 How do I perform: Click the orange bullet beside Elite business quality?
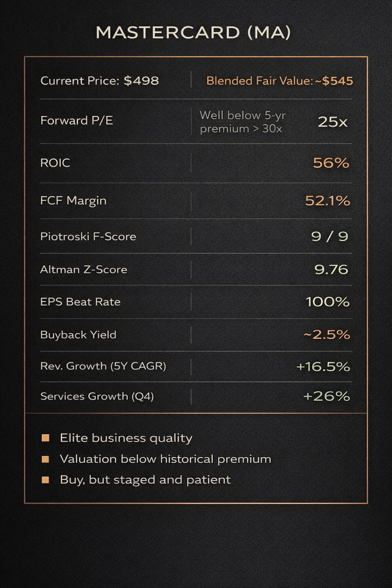tap(45, 438)
